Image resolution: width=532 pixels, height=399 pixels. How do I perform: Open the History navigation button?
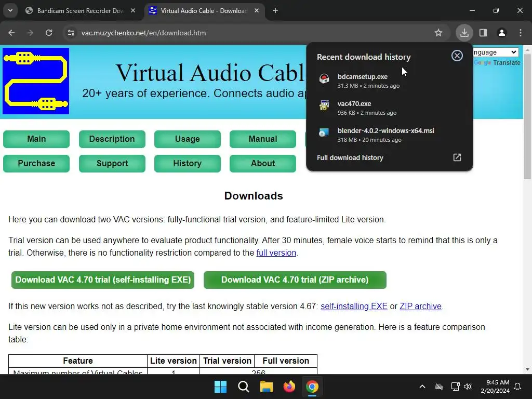[x=187, y=164]
